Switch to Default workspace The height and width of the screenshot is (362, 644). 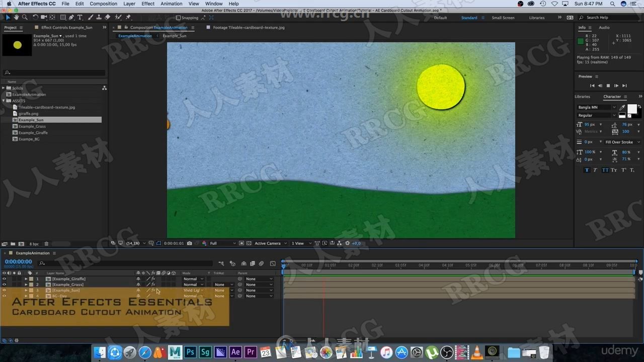click(x=440, y=18)
